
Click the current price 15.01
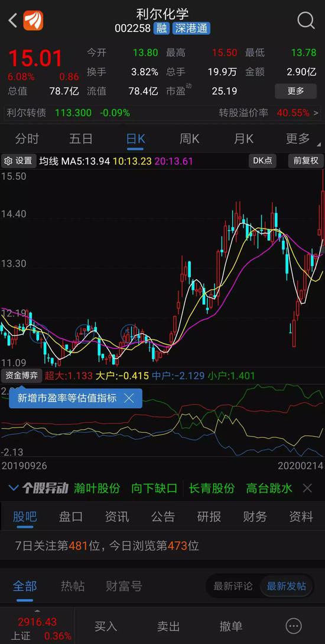(x=35, y=58)
